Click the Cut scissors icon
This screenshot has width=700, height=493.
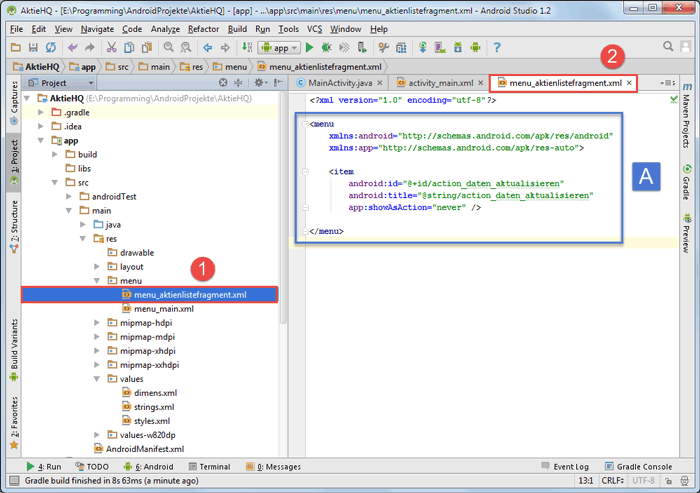(112, 47)
